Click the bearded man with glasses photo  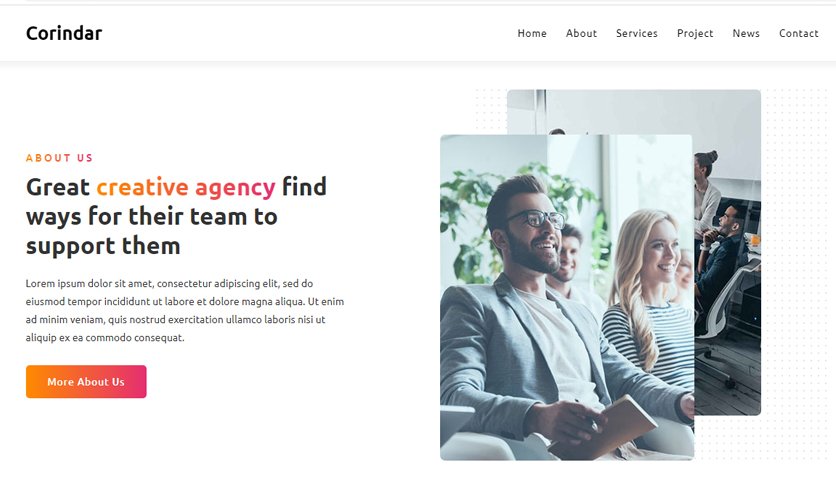567,297
